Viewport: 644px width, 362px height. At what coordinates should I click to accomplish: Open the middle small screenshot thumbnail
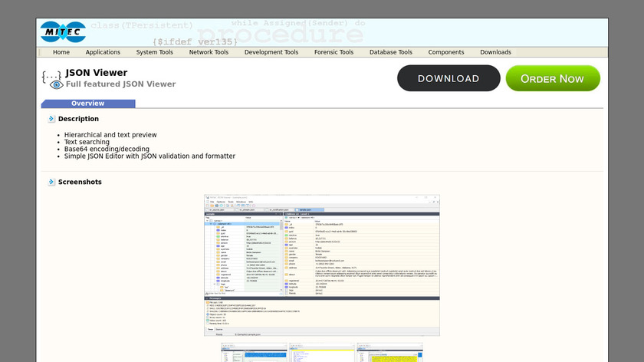point(321,353)
